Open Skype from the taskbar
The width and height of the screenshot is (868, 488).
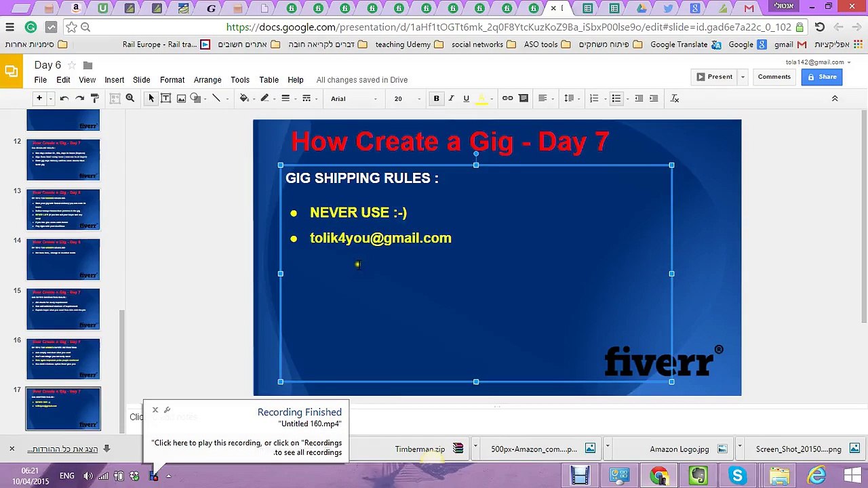(737, 476)
